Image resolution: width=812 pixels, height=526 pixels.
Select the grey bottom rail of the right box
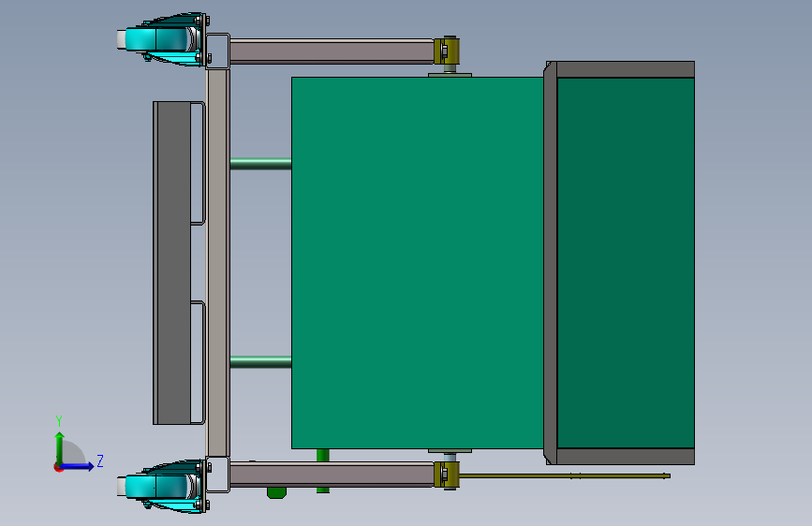[625, 457]
